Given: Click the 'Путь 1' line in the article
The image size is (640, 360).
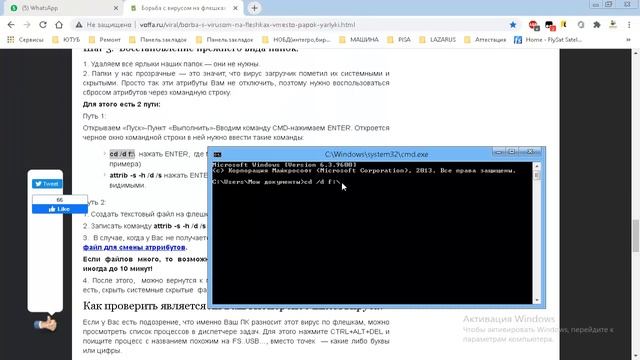Looking at the screenshot, I should pos(94,116).
